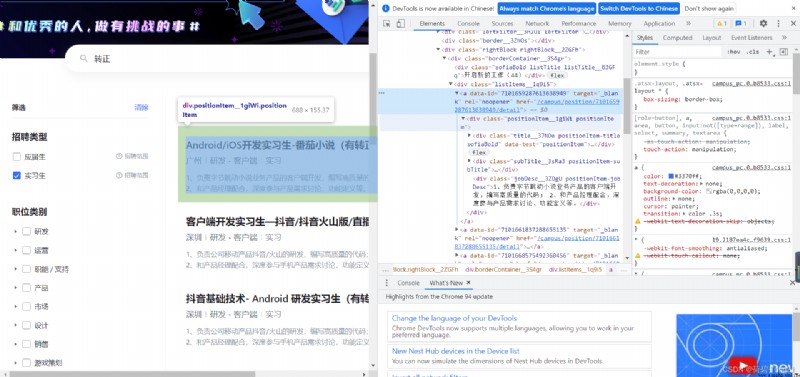The height and width of the screenshot is (377, 800).
Task: Collapse the borderContainer div node
Action: point(444,58)
